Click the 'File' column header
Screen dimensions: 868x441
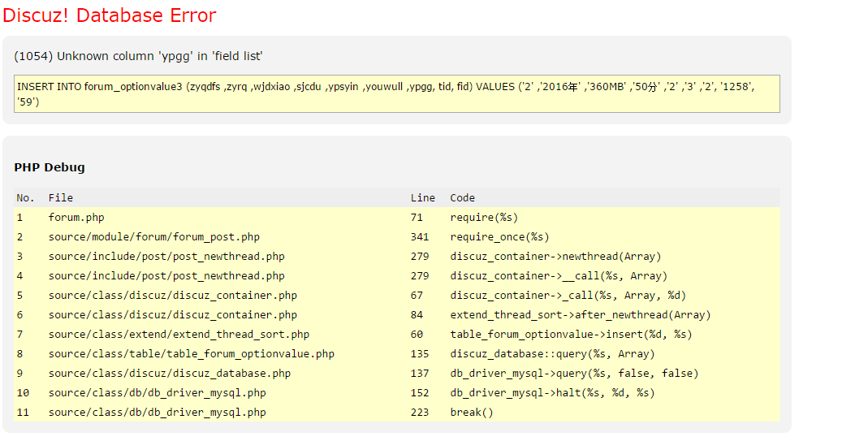(x=60, y=198)
